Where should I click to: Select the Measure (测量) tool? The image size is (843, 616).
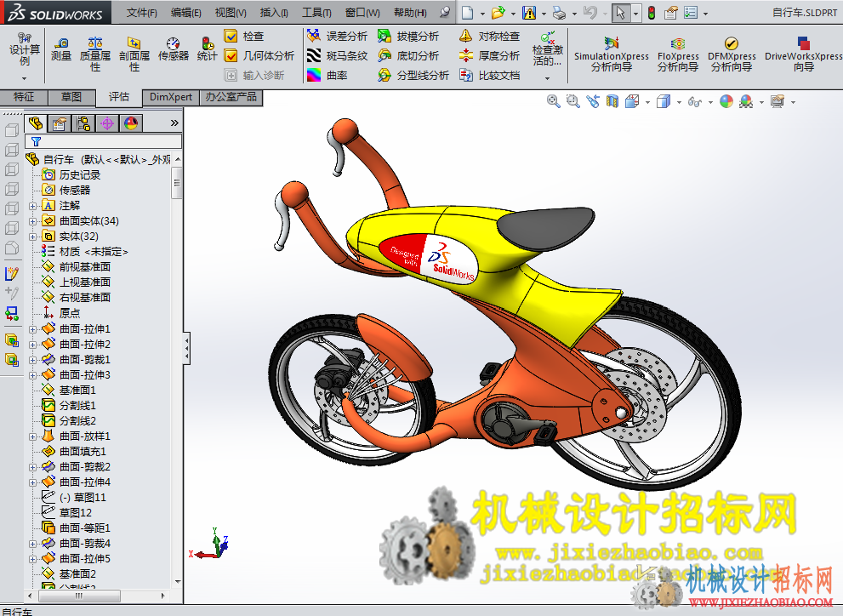click(x=61, y=48)
